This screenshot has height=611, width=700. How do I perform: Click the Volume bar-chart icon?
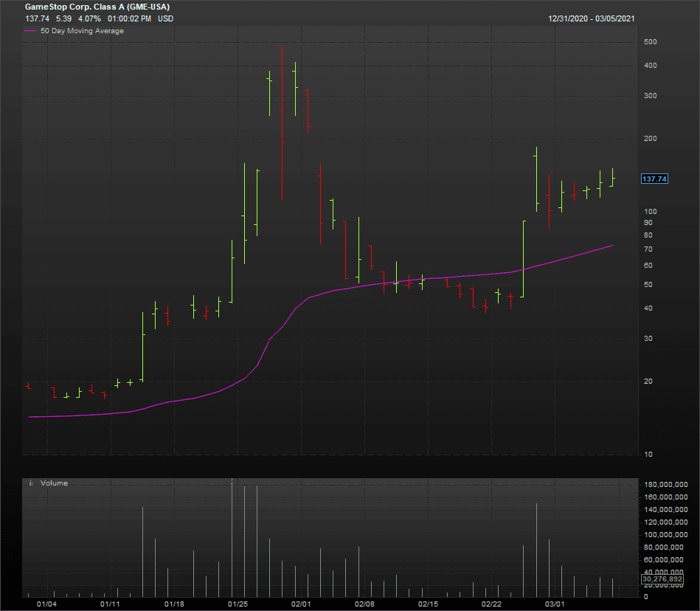click(30, 483)
